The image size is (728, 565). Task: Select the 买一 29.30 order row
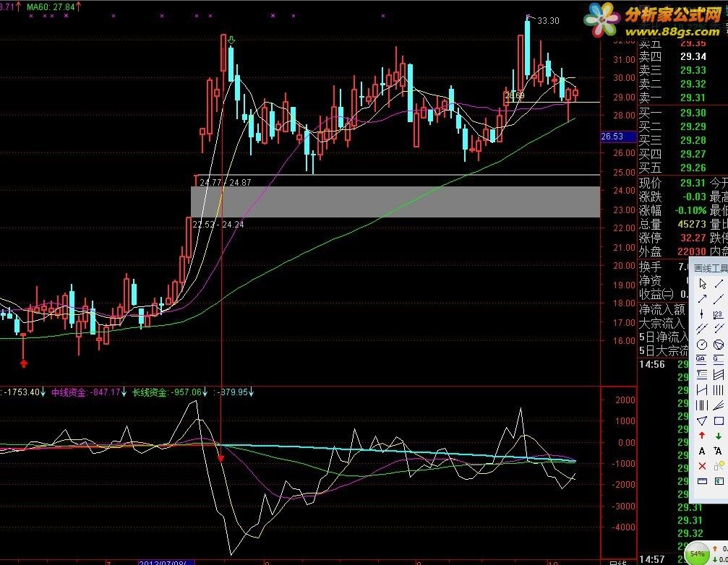pyautogui.click(x=673, y=113)
